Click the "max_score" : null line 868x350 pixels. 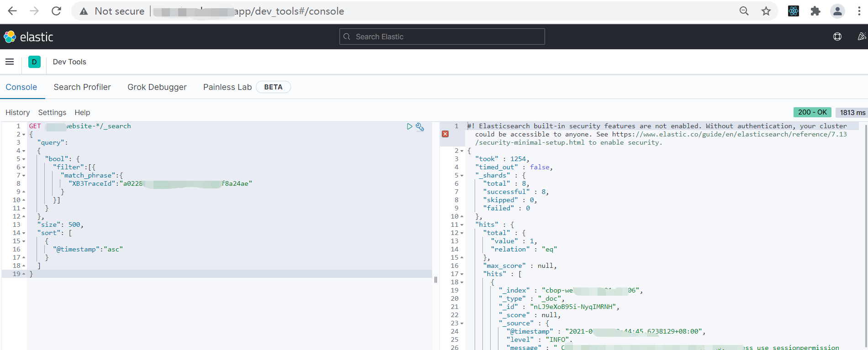tap(520, 266)
